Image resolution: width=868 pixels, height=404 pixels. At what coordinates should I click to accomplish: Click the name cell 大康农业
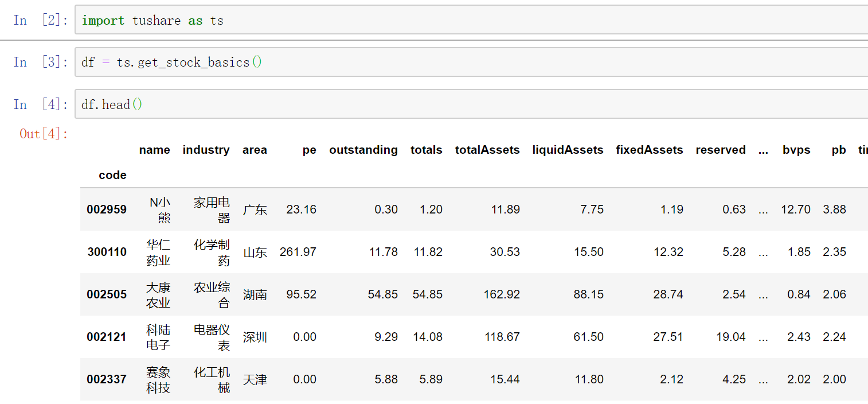click(x=158, y=294)
